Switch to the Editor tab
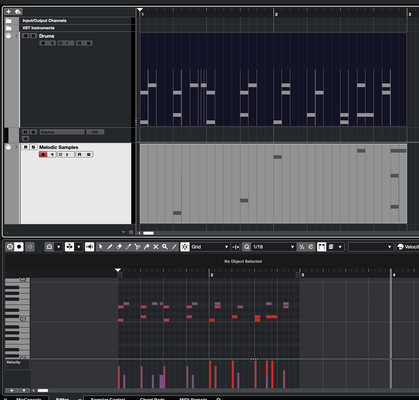 pos(62,399)
